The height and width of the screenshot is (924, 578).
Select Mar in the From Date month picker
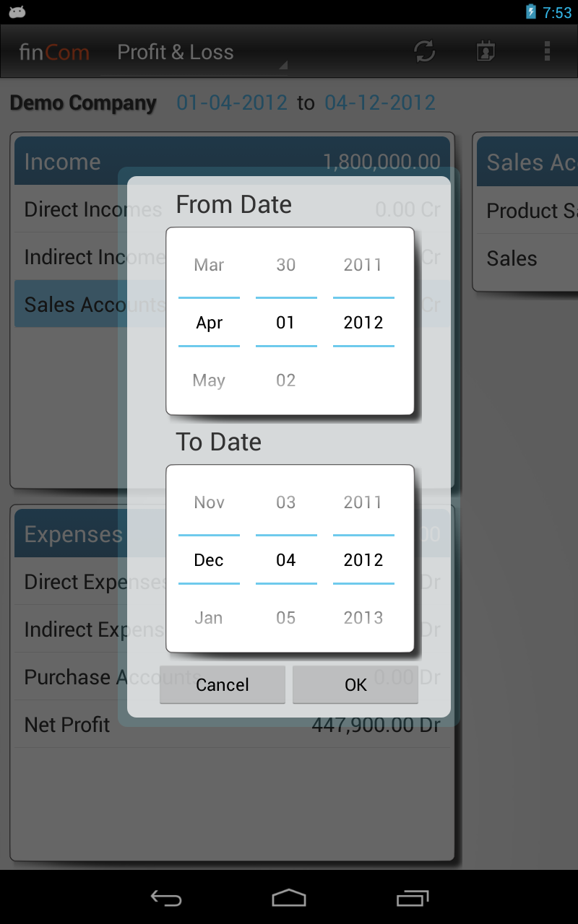click(209, 265)
